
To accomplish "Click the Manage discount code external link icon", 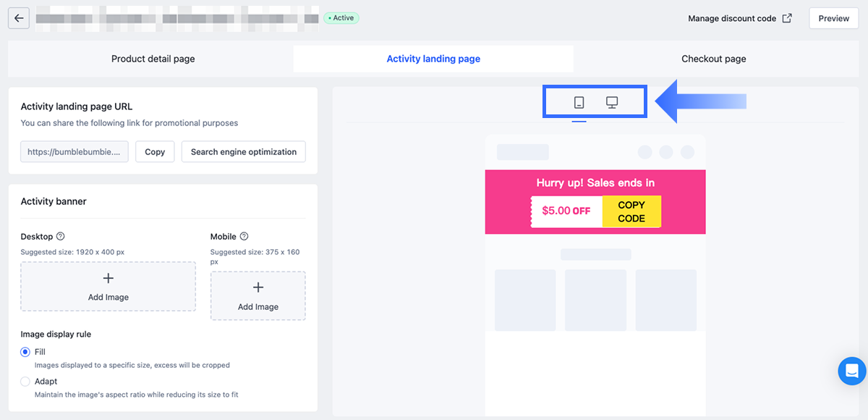I will tap(787, 19).
